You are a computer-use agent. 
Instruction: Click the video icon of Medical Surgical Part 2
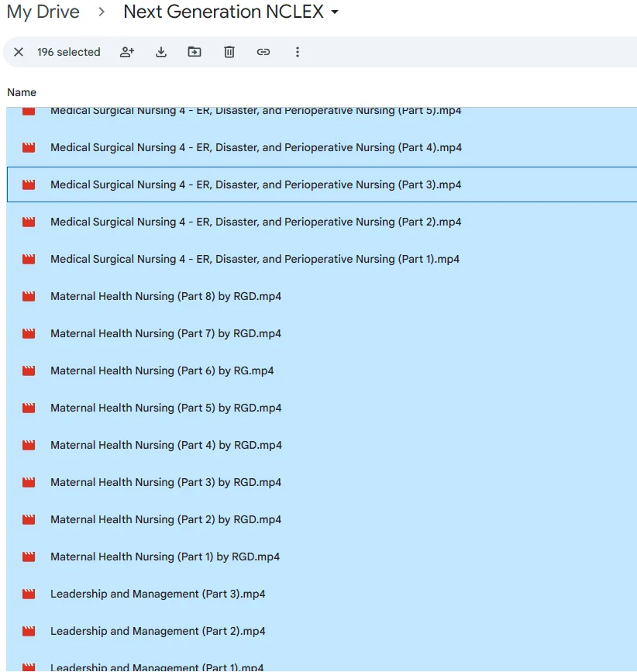coord(29,222)
